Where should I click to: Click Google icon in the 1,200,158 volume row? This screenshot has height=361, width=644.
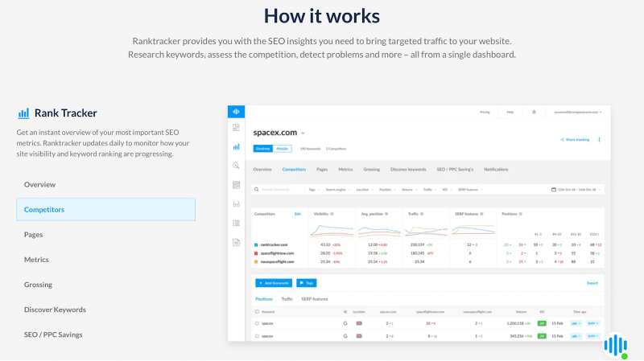click(x=345, y=323)
